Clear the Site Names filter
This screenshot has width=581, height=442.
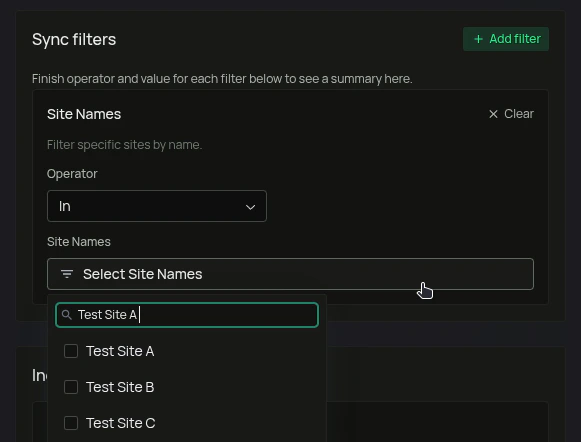tap(511, 114)
